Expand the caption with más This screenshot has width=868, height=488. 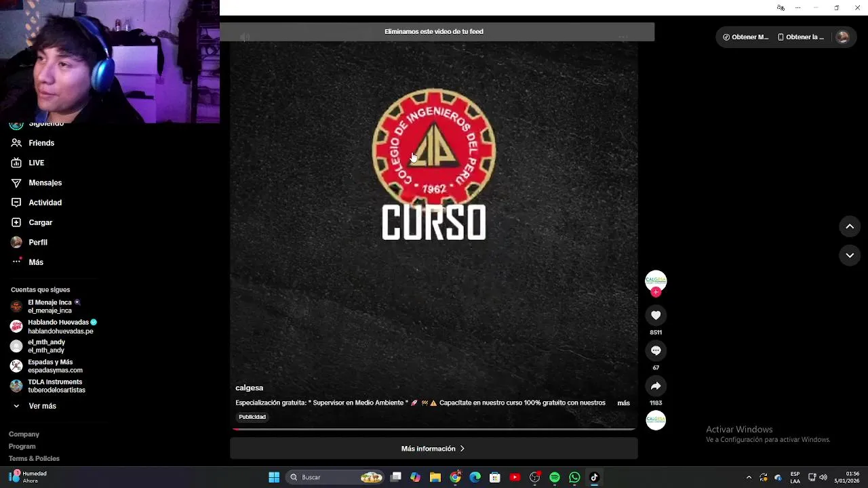(x=623, y=403)
